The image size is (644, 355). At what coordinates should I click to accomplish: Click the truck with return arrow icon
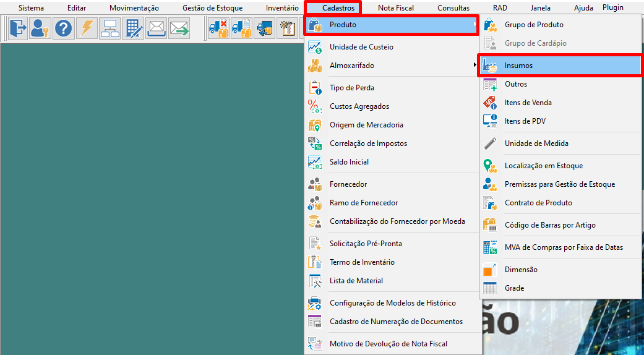click(265, 28)
